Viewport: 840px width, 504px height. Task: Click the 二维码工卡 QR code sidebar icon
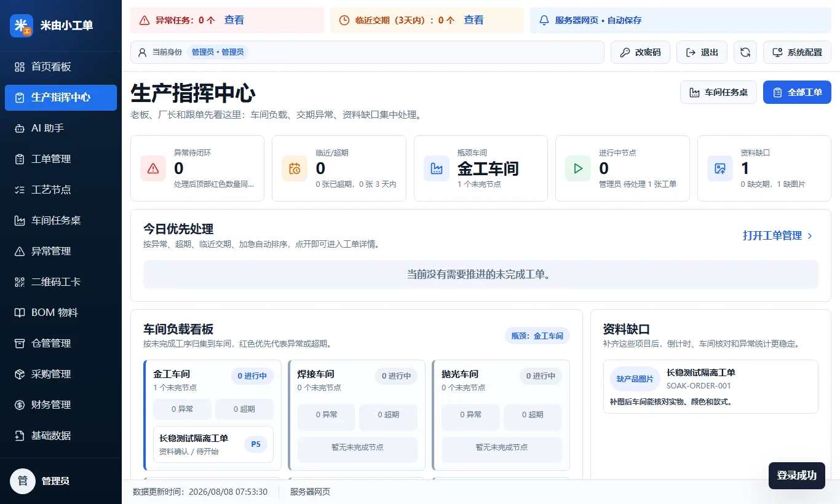tap(20, 282)
